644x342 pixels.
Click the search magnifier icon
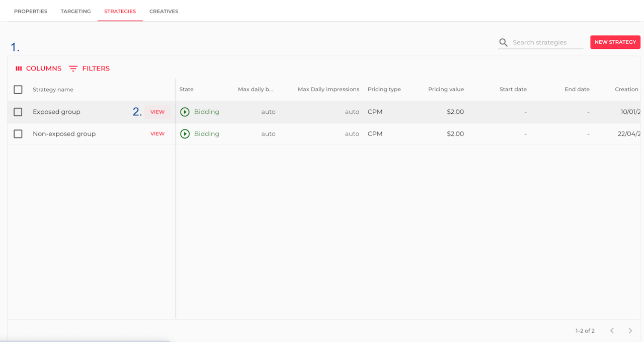(503, 42)
